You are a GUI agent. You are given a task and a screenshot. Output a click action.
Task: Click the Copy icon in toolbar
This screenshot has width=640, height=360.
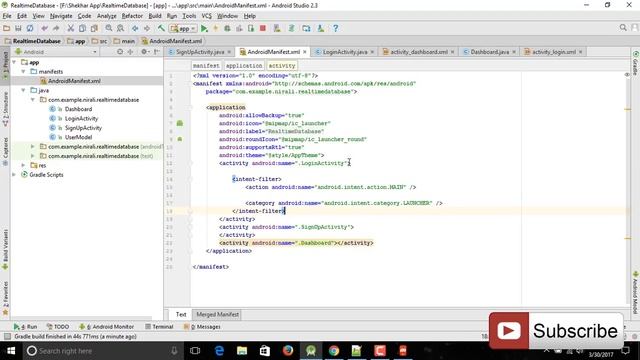tap(82, 28)
